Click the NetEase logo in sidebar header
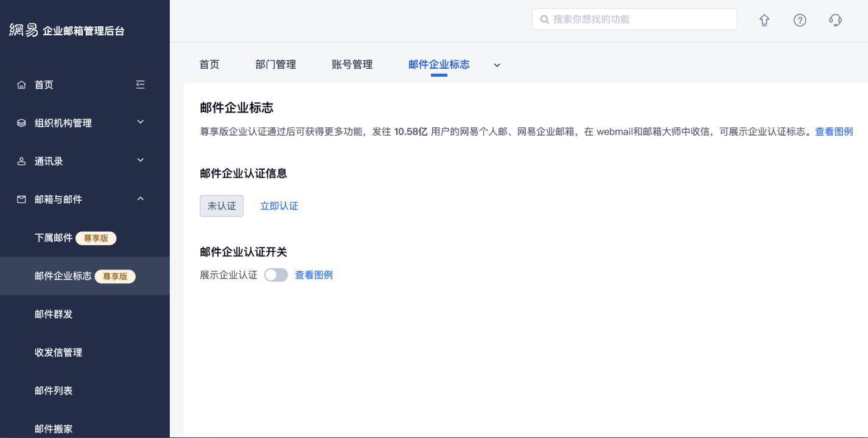 [x=24, y=30]
